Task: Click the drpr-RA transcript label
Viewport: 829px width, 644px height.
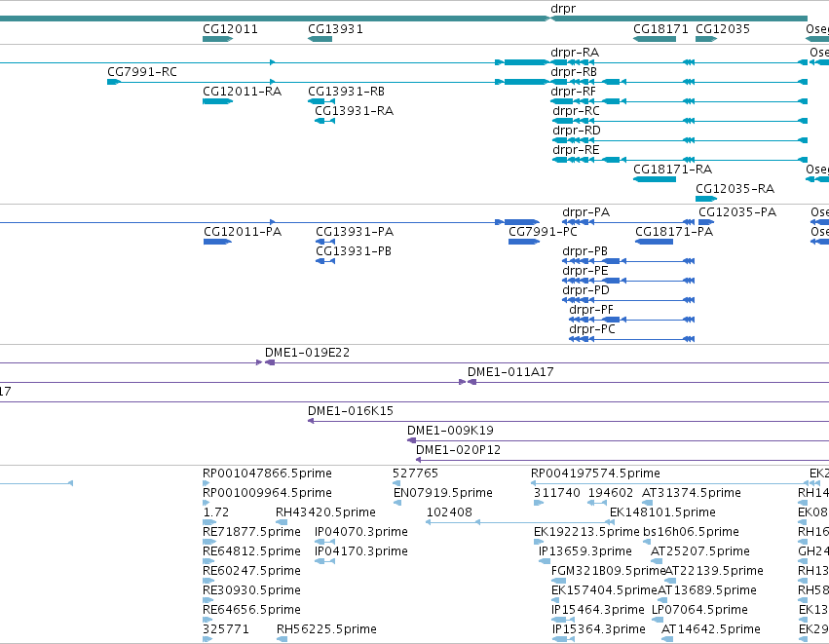Action: pyautogui.click(x=575, y=53)
